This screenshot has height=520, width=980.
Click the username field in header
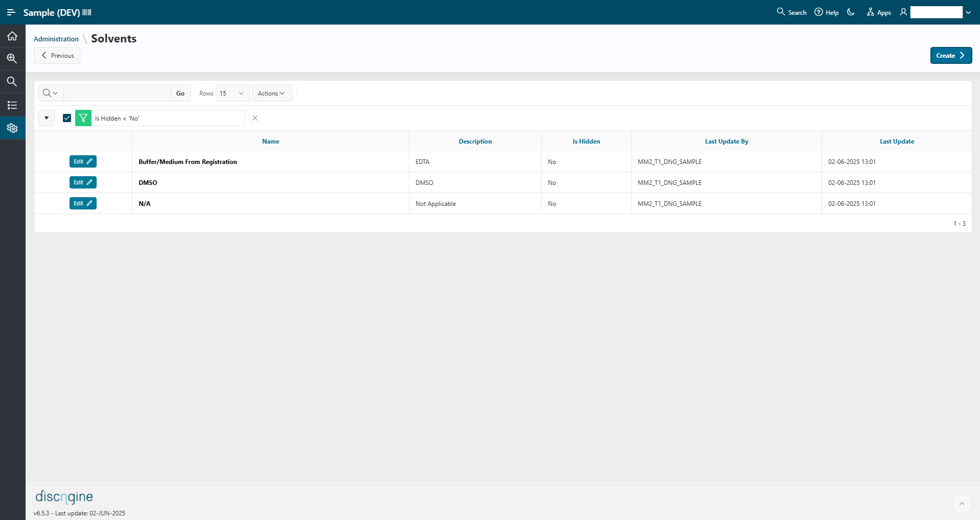pyautogui.click(x=936, y=12)
